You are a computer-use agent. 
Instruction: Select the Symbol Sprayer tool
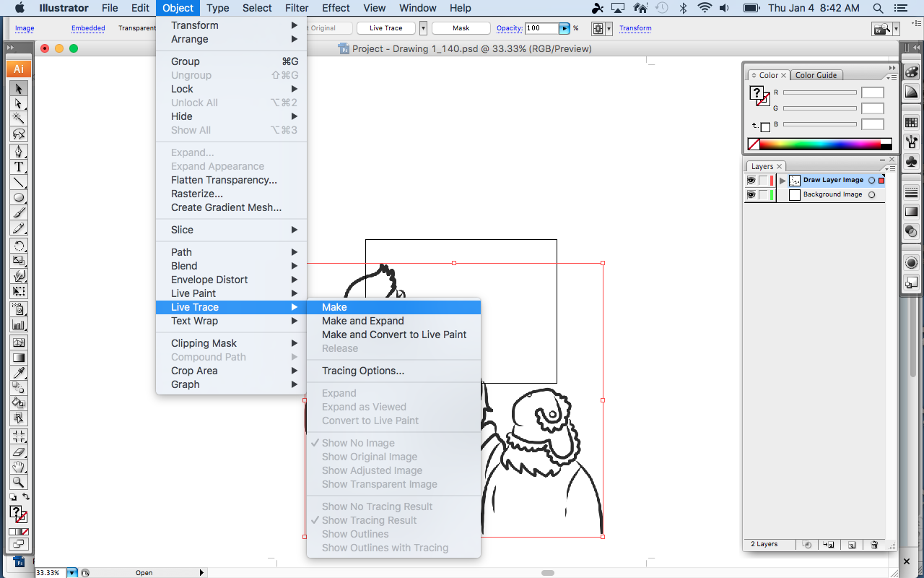[19, 309]
